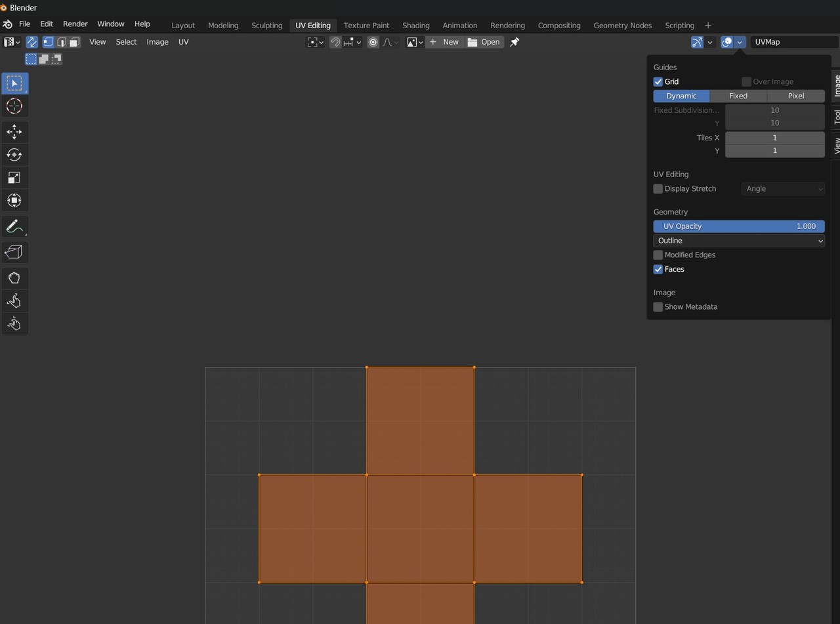Screen dimensions: 840x624
Task: Open the Select menu in editor header
Action: coord(127,42)
